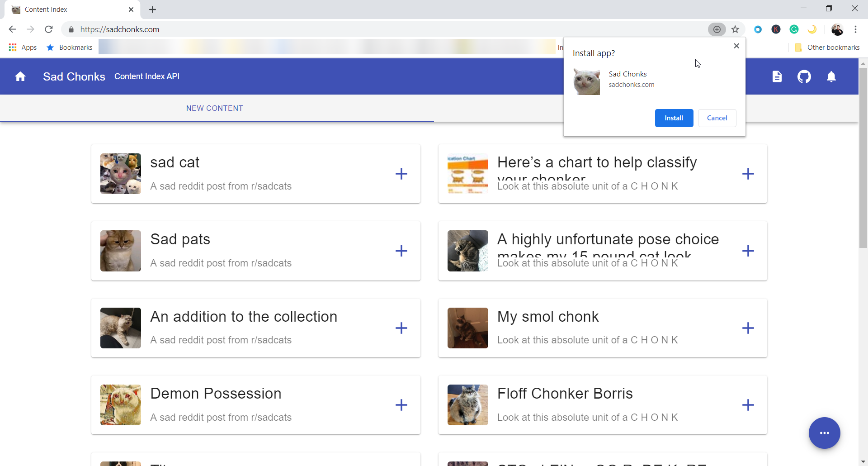Click the scrollbar down arrow
The width and height of the screenshot is (868, 466).
(x=863, y=461)
